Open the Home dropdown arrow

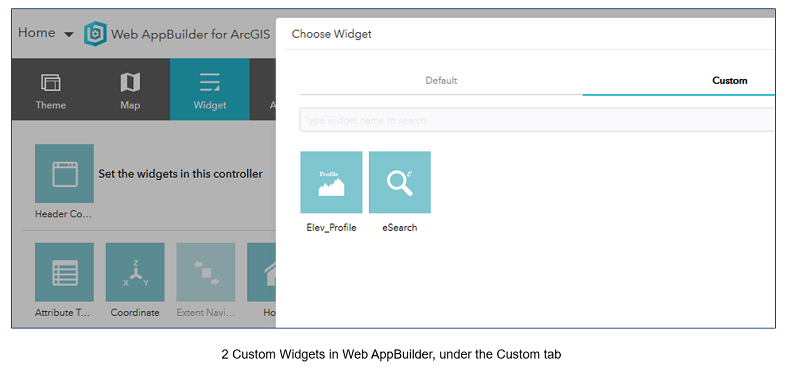pyautogui.click(x=69, y=35)
